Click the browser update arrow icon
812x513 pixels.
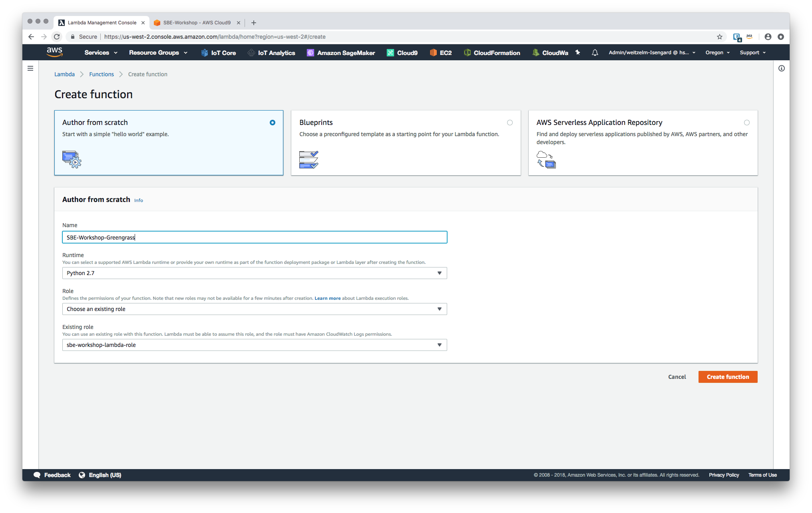pyautogui.click(x=781, y=37)
